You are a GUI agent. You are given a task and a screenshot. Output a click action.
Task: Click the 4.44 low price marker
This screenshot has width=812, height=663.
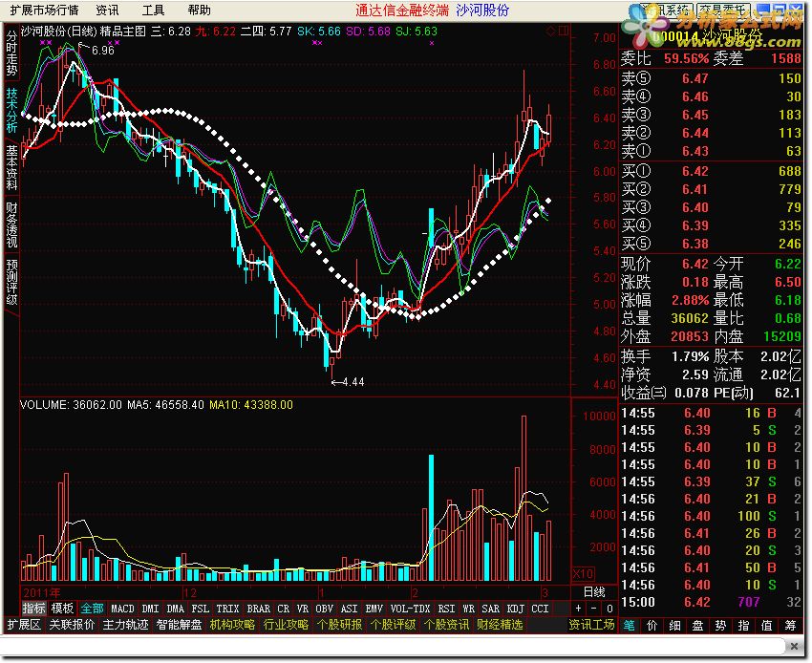(x=353, y=382)
